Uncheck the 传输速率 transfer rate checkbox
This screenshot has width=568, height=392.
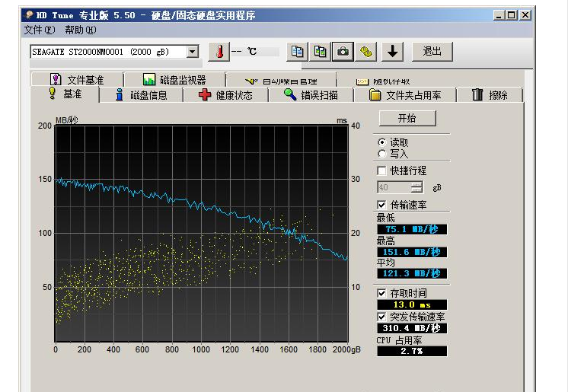pyautogui.click(x=382, y=205)
